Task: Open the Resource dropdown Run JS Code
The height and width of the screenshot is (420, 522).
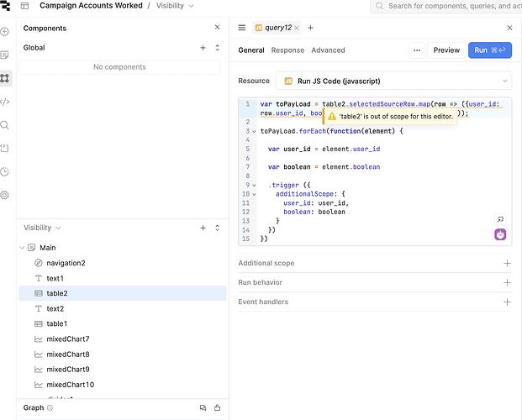Action: coord(393,81)
